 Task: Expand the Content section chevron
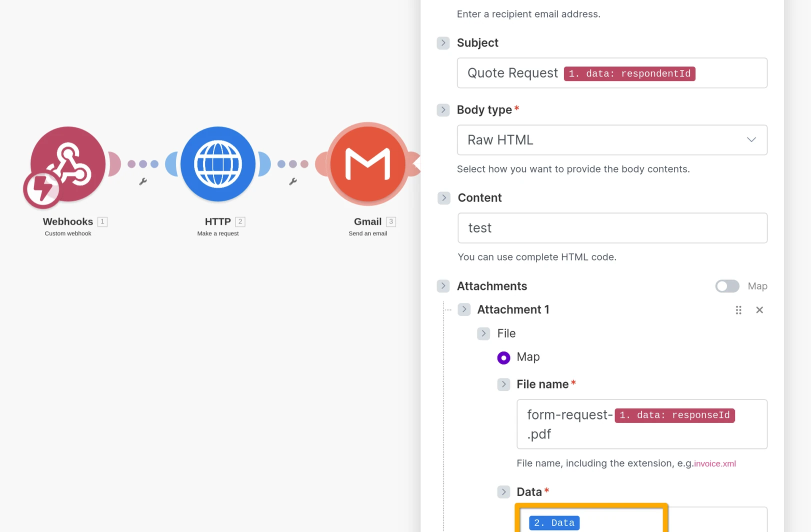[x=443, y=198]
